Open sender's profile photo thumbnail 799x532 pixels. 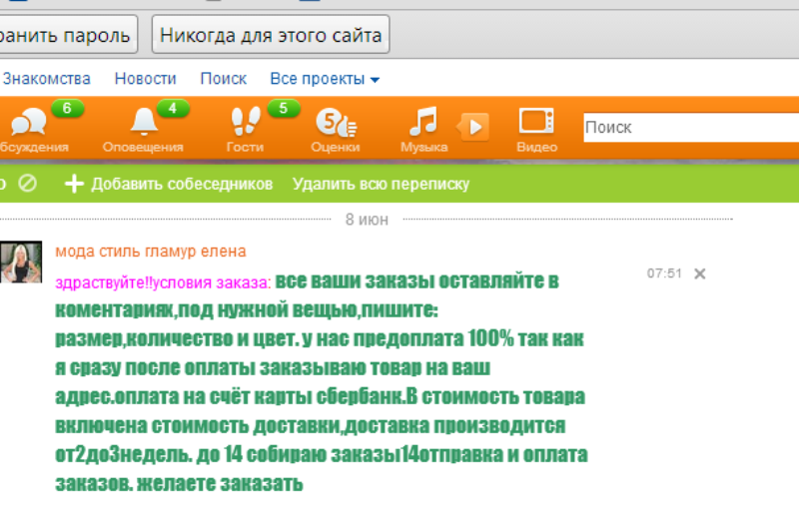pos(21,263)
